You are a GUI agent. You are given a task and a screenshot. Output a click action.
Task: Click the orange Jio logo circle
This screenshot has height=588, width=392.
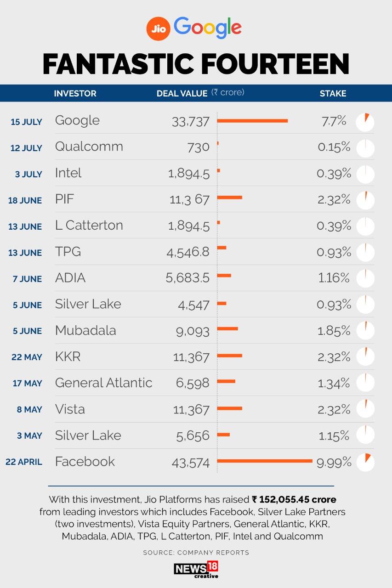tap(158, 28)
